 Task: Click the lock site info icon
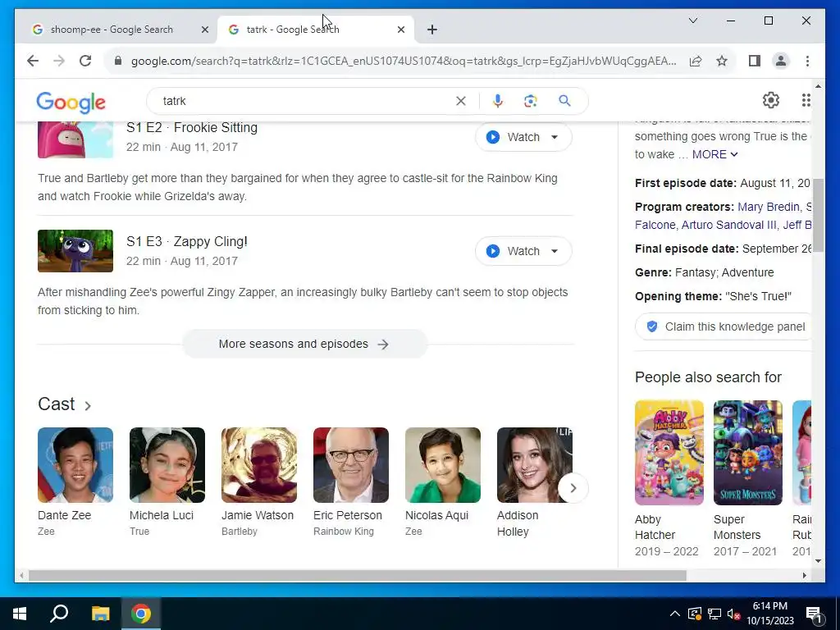(x=118, y=61)
